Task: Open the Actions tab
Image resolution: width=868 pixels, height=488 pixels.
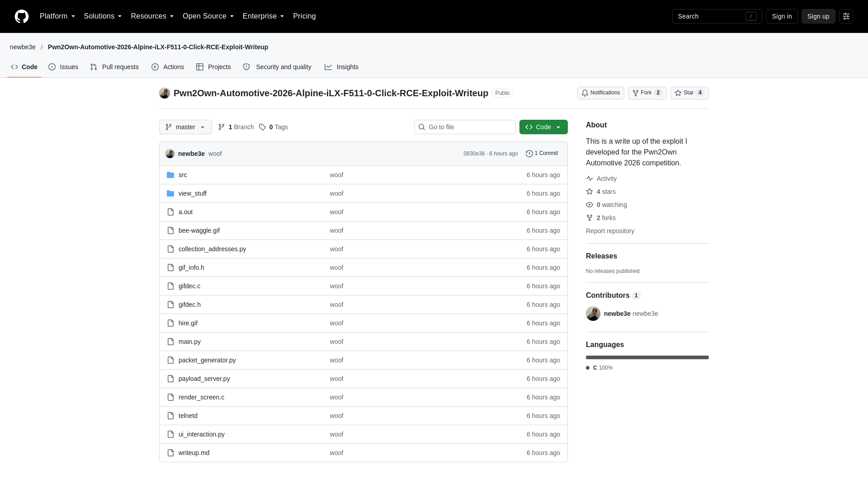Action: (x=168, y=67)
